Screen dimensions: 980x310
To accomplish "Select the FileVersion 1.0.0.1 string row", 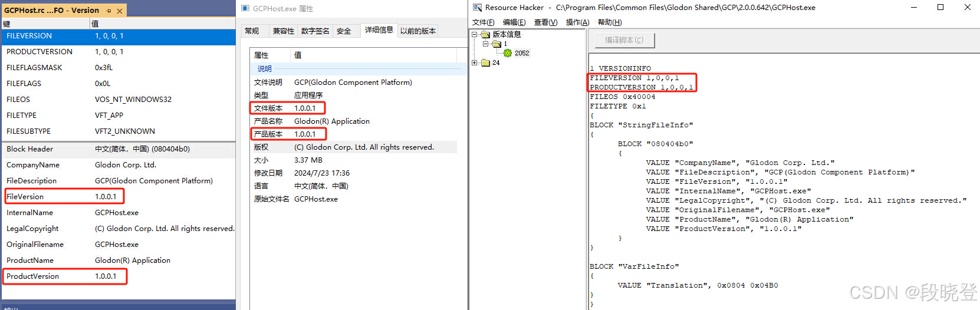I will point(118,197).
